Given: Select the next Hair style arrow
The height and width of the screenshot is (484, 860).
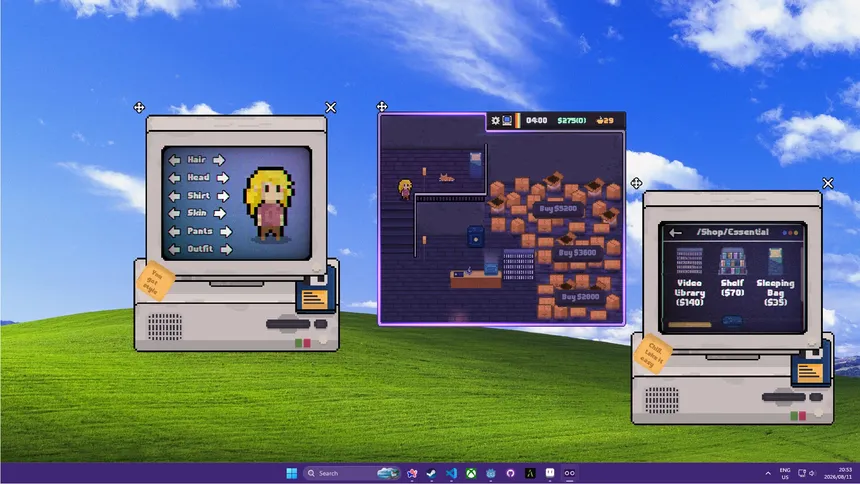Looking at the screenshot, I should [219, 160].
